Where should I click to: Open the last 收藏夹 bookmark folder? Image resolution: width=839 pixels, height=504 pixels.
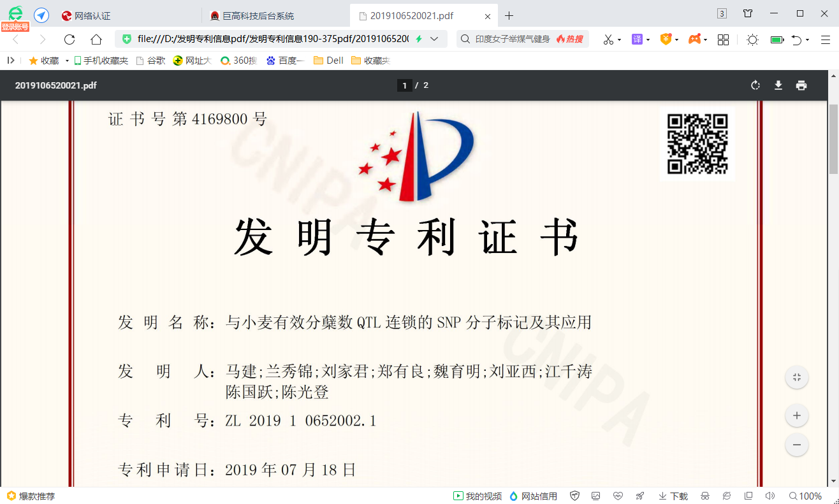370,61
